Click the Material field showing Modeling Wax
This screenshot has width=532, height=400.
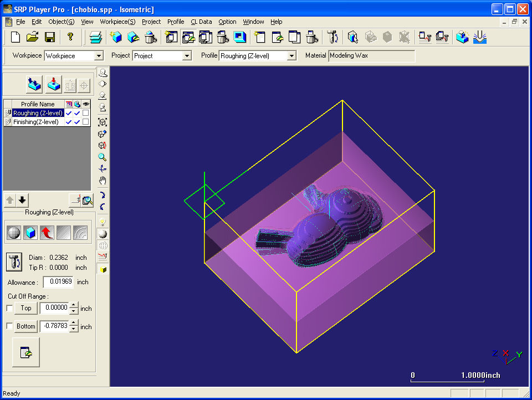371,55
